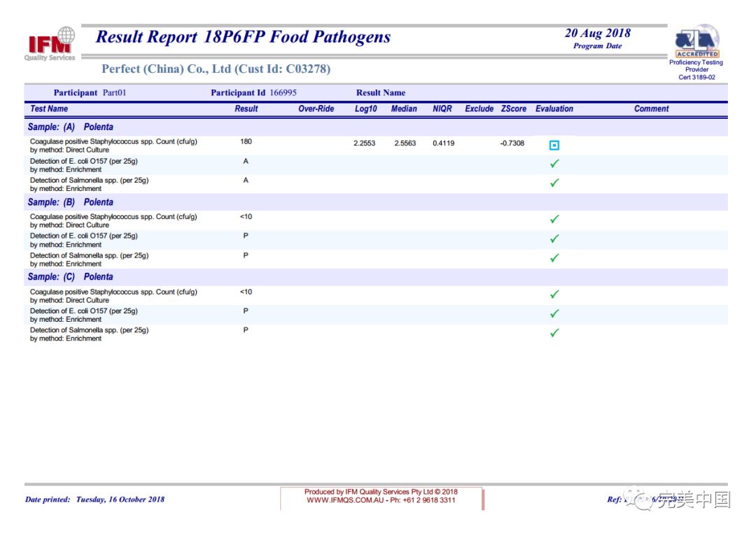Click the IFM Quality Services logo
The height and width of the screenshot is (533, 756).
[51, 44]
